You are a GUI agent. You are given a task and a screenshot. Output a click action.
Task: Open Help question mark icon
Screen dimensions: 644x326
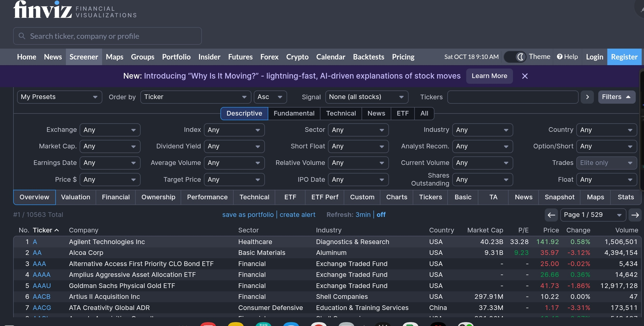tap(559, 57)
